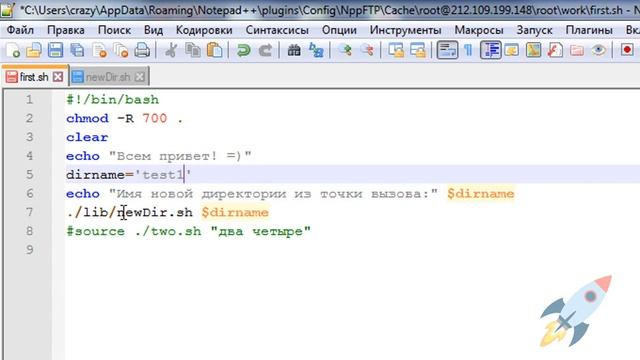The image size is (640, 360).
Task: Open the Синтаксисы menu
Action: pos(277,30)
